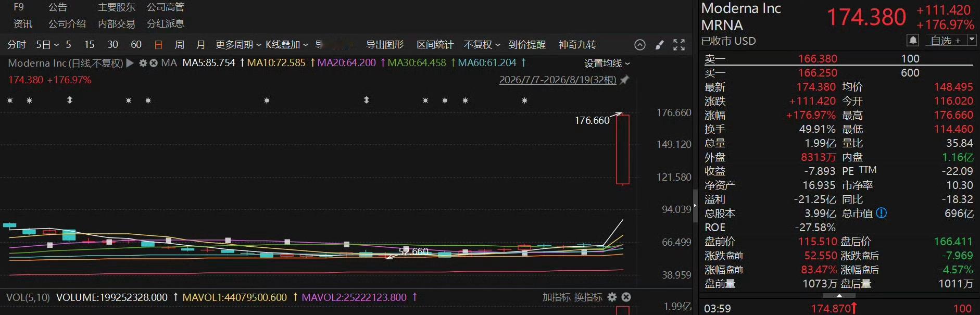Open the F9 deep data tab

tap(19, 7)
